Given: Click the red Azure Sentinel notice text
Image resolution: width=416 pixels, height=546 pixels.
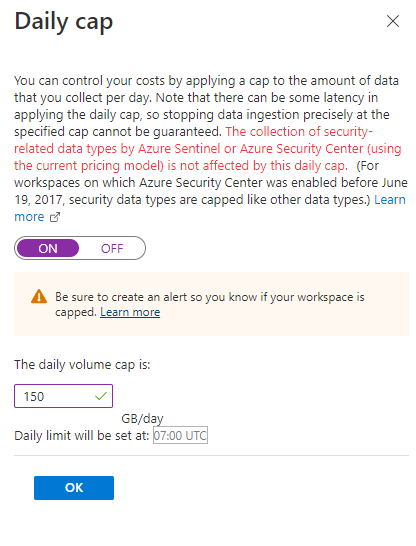Looking at the screenshot, I should pos(208,149).
